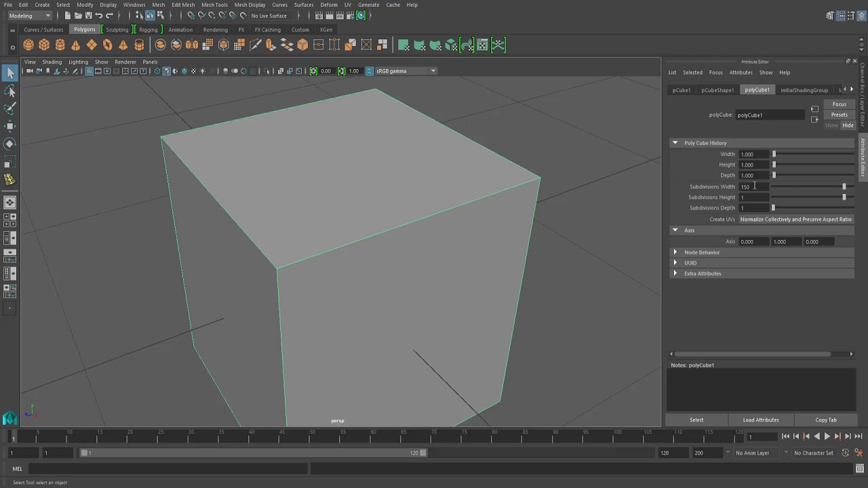Image resolution: width=868 pixels, height=488 pixels.
Task: Click the Rotate tool icon
Action: [10, 144]
